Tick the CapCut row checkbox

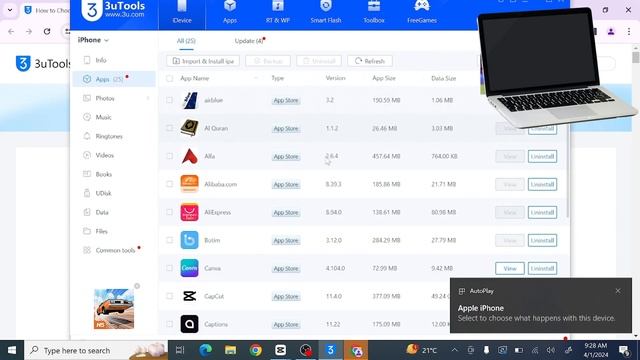tap(169, 296)
